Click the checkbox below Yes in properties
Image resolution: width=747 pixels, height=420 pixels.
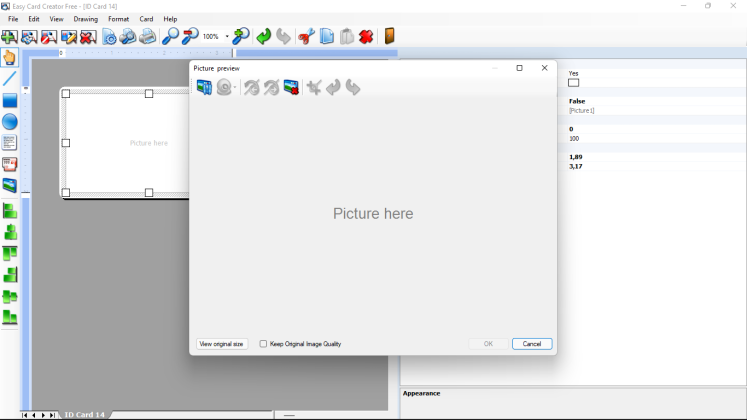[574, 83]
